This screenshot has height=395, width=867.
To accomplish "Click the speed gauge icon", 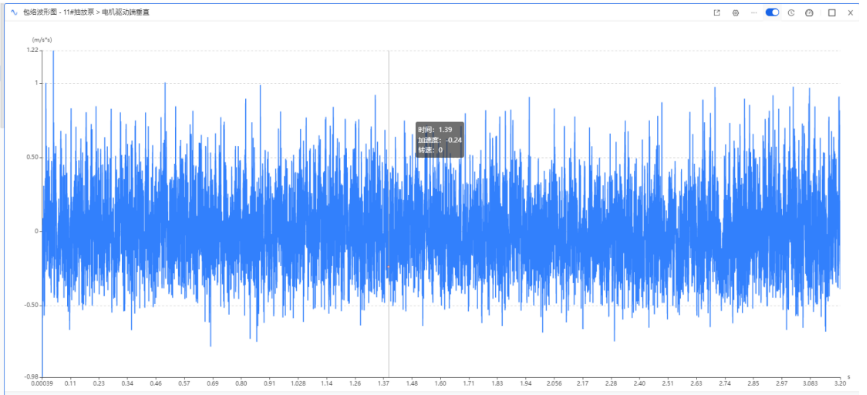I will click(809, 13).
